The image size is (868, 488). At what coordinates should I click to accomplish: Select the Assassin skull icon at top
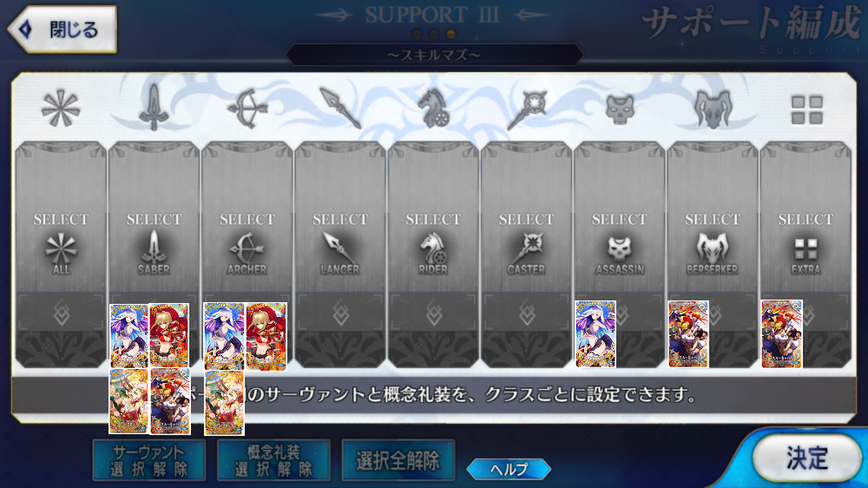(x=620, y=109)
